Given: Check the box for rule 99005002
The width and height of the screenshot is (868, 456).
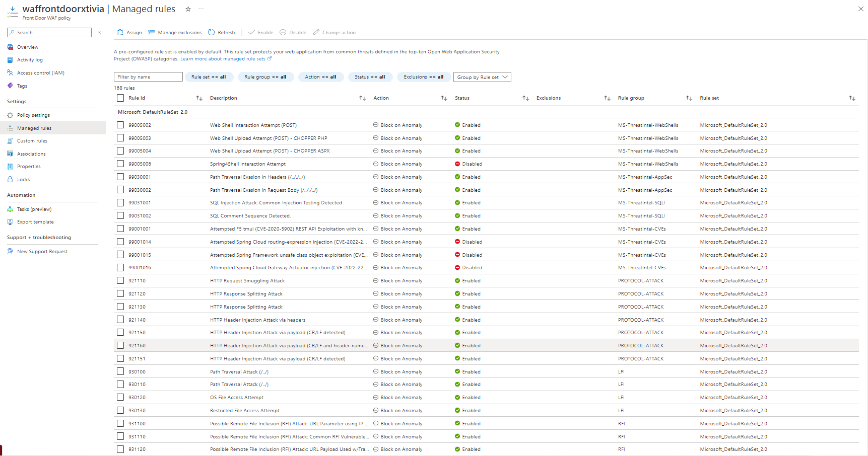Looking at the screenshot, I should coord(120,125).
